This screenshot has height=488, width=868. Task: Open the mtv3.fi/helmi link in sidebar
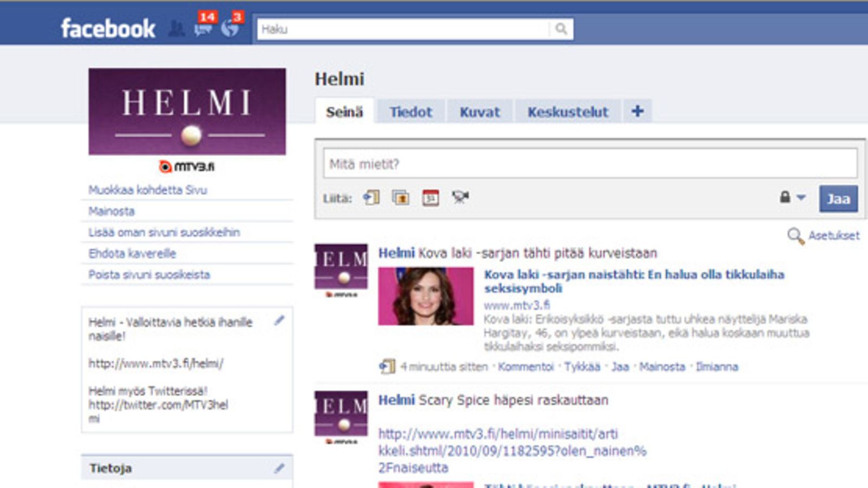point(156,363)
